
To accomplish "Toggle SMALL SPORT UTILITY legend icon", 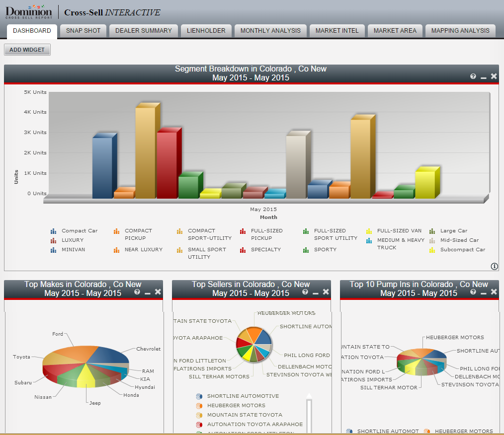I will (179, 250).
